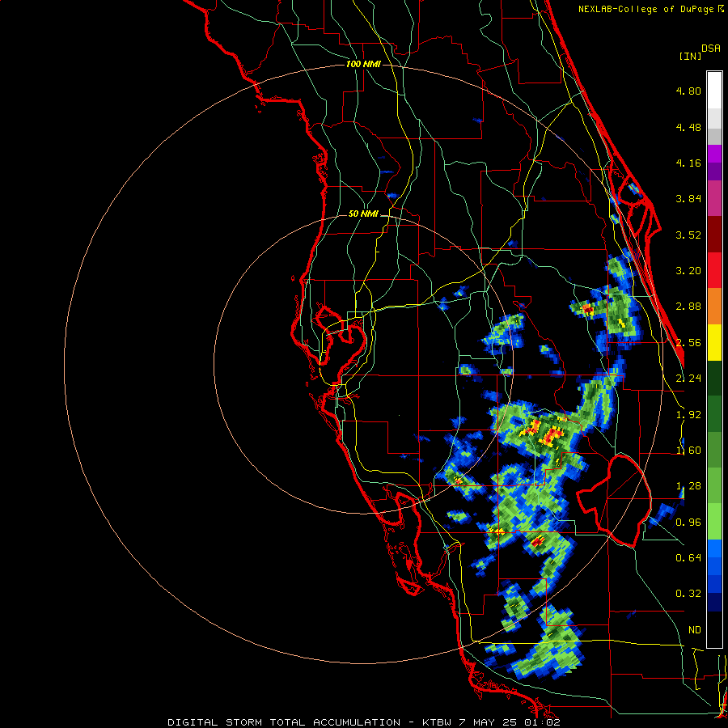Click the ND legend label
Viewport: 728px width, 728px height.
click(695, 630)
